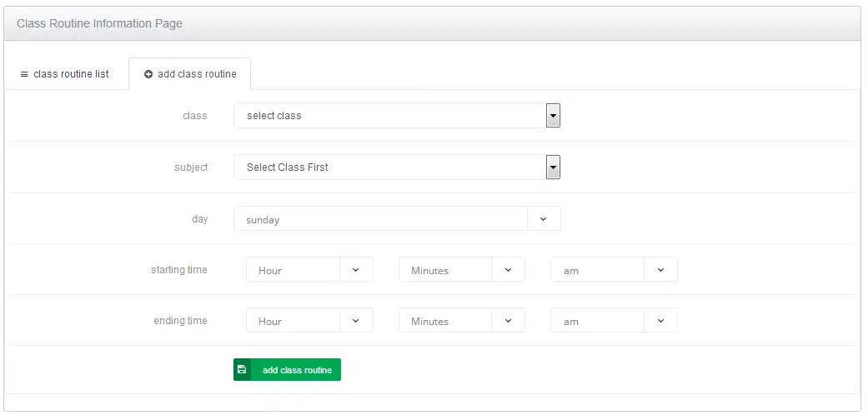Open the starting time am dropdown

[x=614, y=269]
